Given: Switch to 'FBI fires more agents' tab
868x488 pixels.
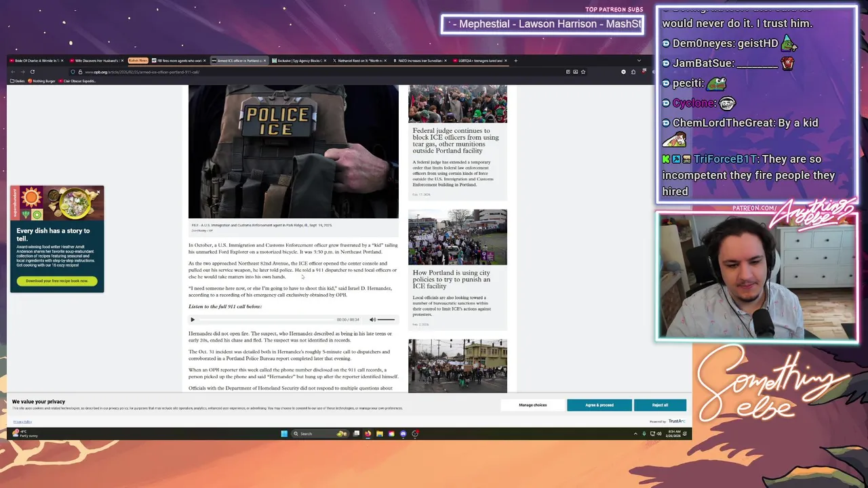Looking at the screenshot, I should pyautogui.click(x=178, y=61).
